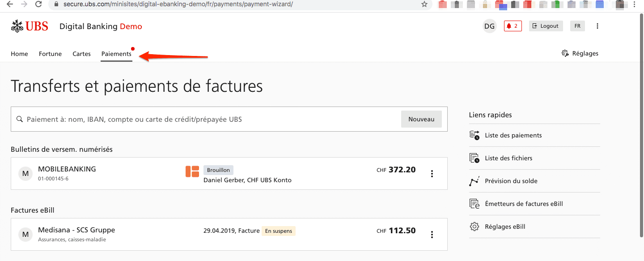This screenshot has height=261, width=644.
Task: Click the orange scanned slip icon
Action: click(x=192, y=171)
